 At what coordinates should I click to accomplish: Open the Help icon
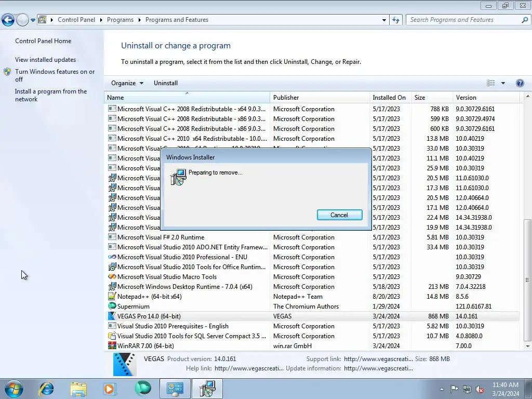tap(520, 83)
